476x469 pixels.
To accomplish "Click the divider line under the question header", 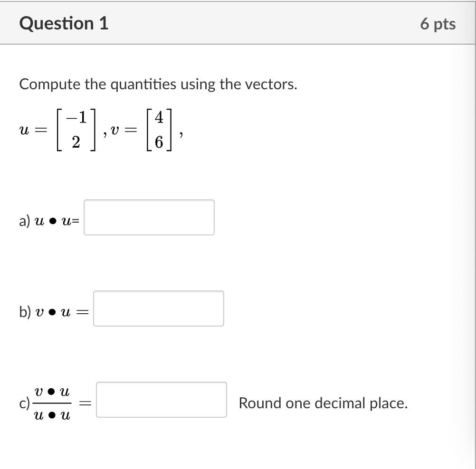I will coord(238,45).
